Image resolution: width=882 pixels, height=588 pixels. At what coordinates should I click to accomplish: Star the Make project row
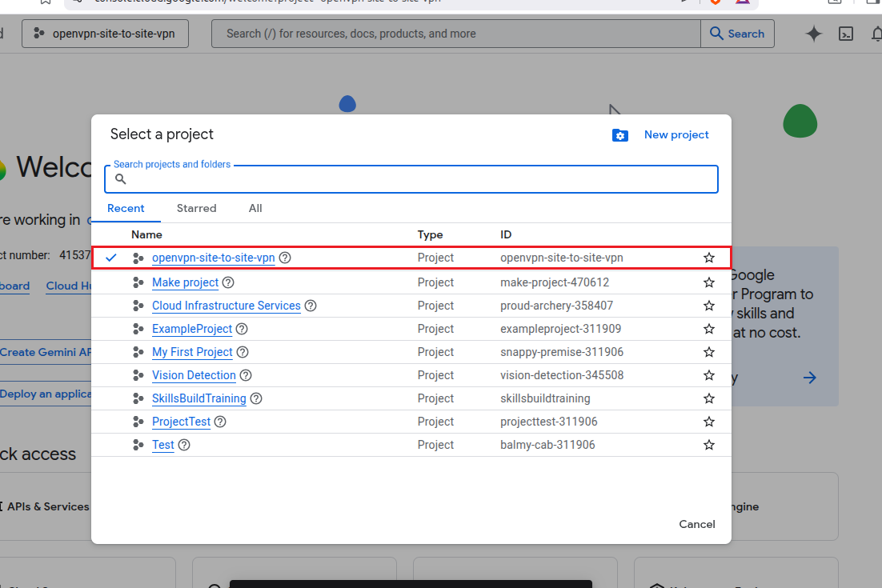(709, 282)
